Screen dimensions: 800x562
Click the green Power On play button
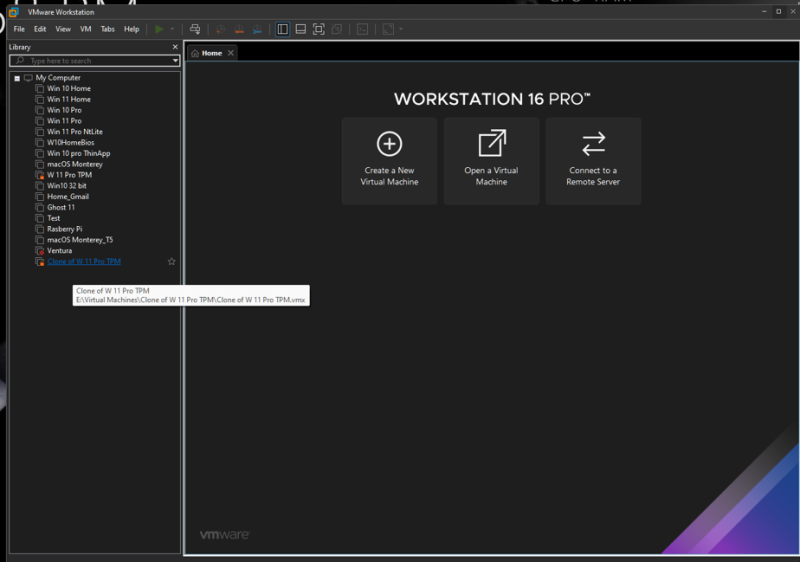159,29
